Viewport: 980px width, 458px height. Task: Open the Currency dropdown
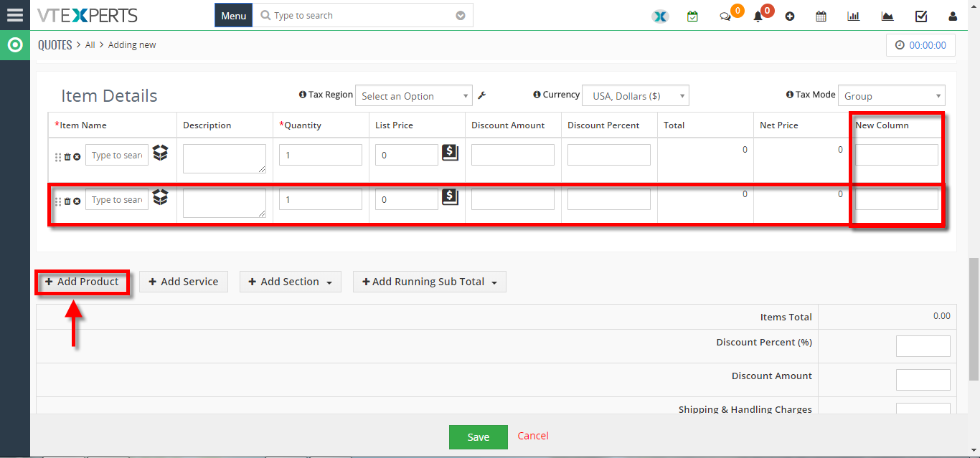point(636,96)
